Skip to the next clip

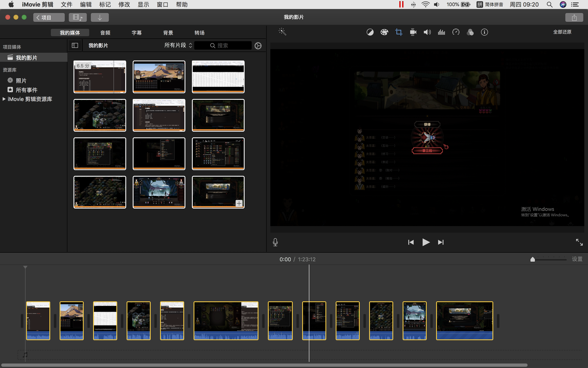pyautogui.click(x=441, y=242)
